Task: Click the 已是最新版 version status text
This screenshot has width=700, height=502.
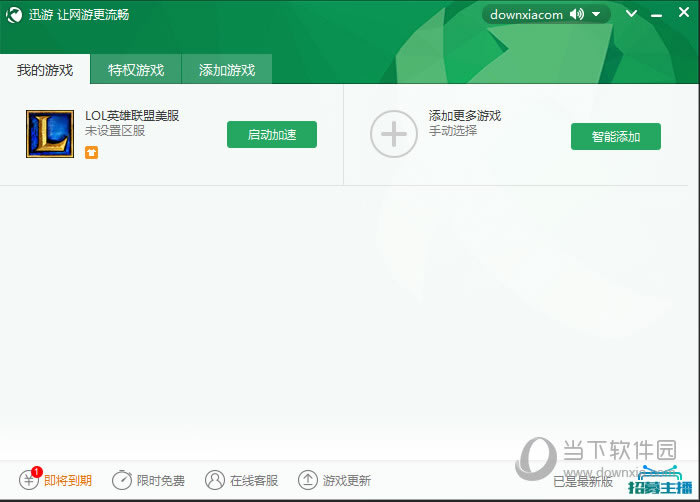Action: point(583,481)
